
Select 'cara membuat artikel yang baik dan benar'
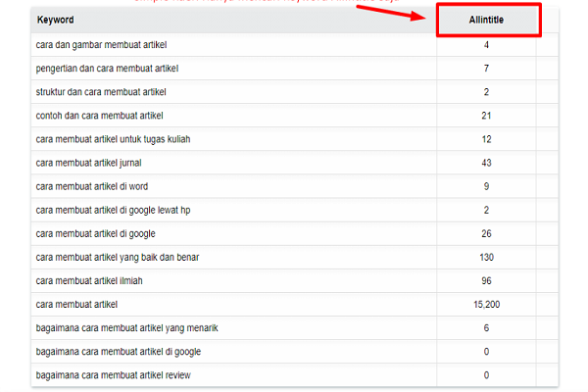(118, 258)
